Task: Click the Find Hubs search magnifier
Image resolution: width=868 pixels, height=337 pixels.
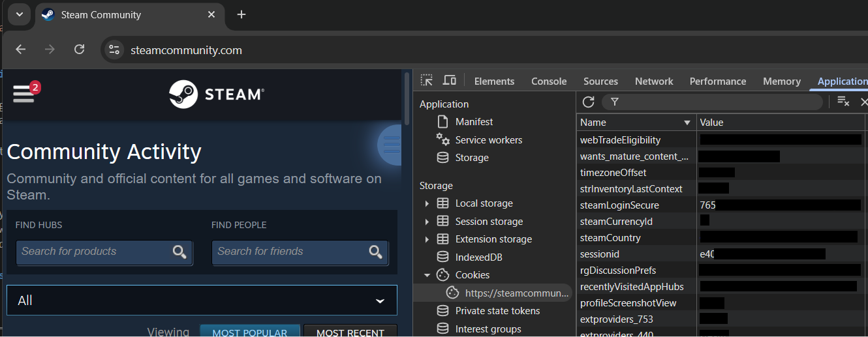Action: tap(179, 252)
